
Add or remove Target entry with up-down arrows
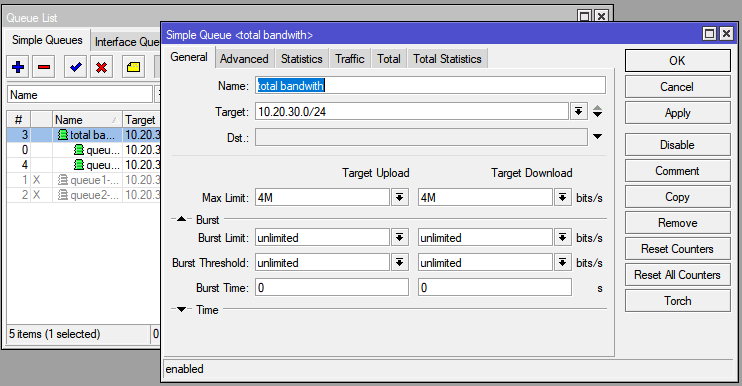(x=598, y=112)
